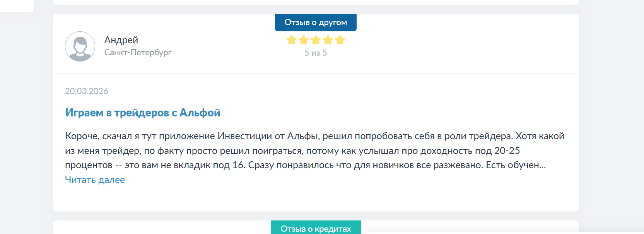Screen dimensions: 644x234
Task: Click the 'Отзыв о кредитах' category badge
Action: [316, 228]
